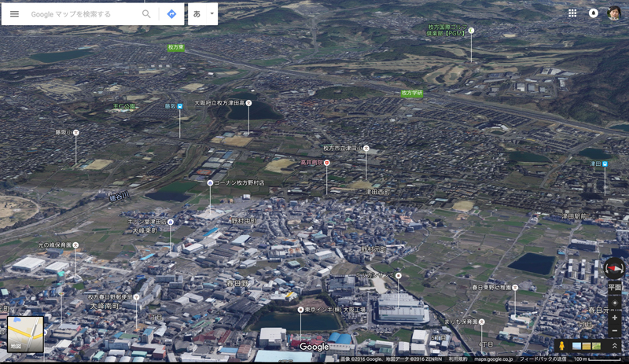Viewport: 629px width, 364px height.
Task: Click the フィードバックの送信 link
Action: 543,359
